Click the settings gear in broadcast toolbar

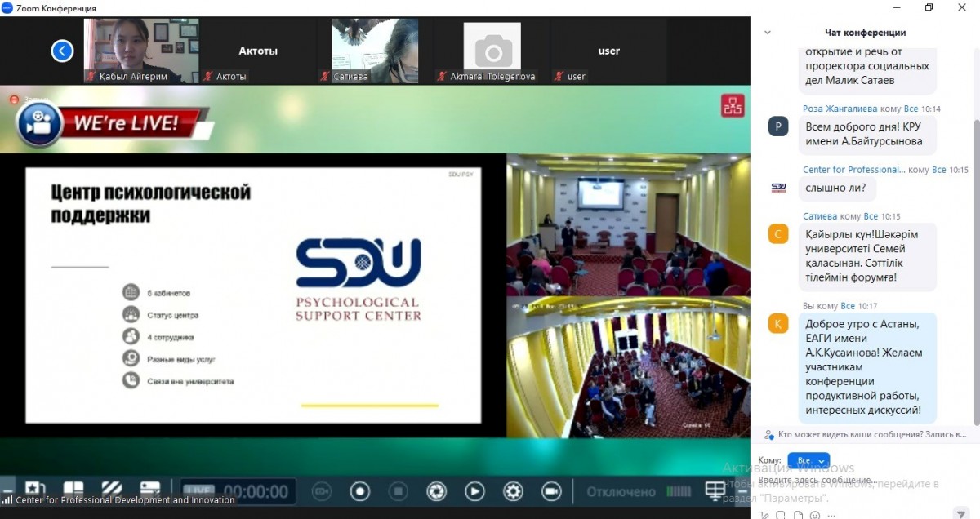pos(513,491)
